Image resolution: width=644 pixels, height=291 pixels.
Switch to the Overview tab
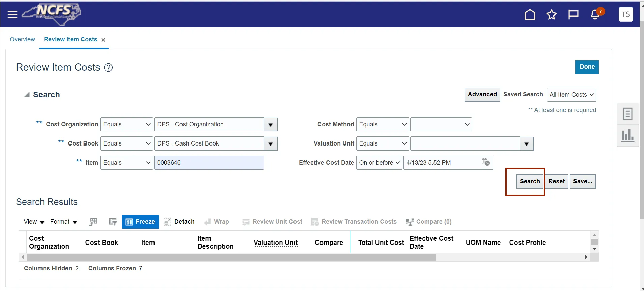point(22,39)
